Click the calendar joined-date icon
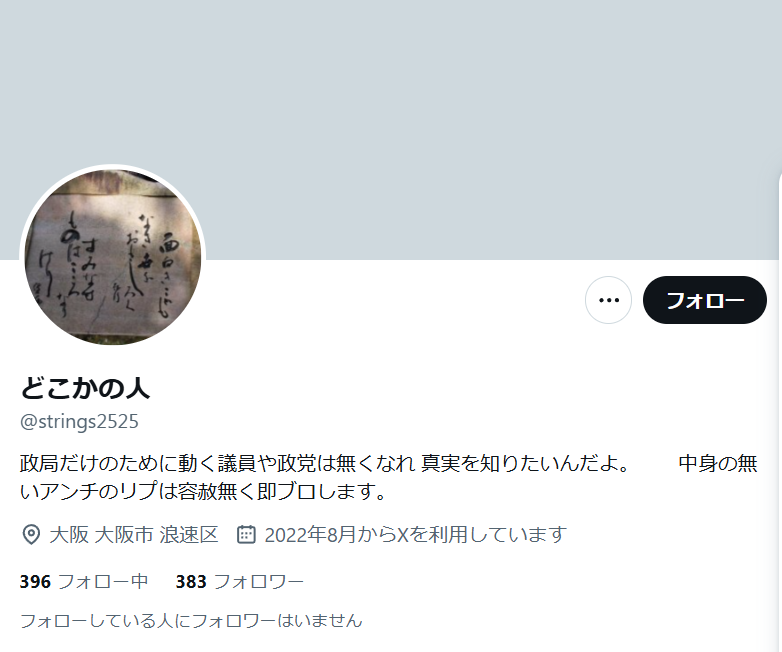782x652 pixels. pos(246,534)
